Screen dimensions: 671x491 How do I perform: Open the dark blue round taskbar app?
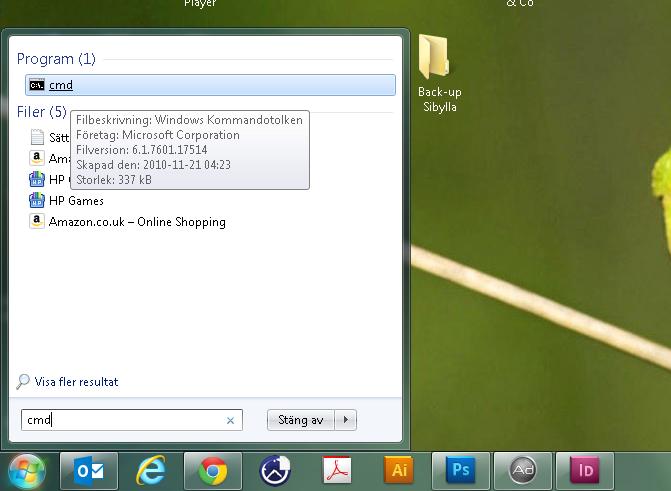275,471
